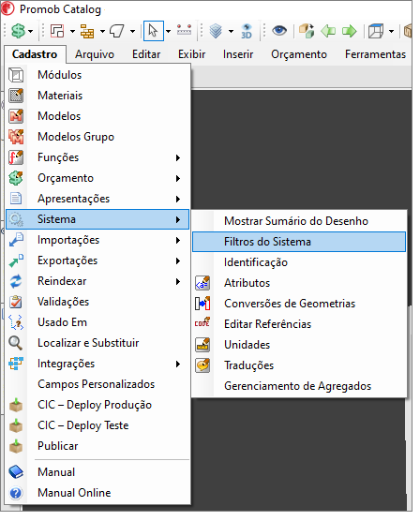Open Manual Online help entry
This screenshot has height=521, width=420.
point(98,493)
